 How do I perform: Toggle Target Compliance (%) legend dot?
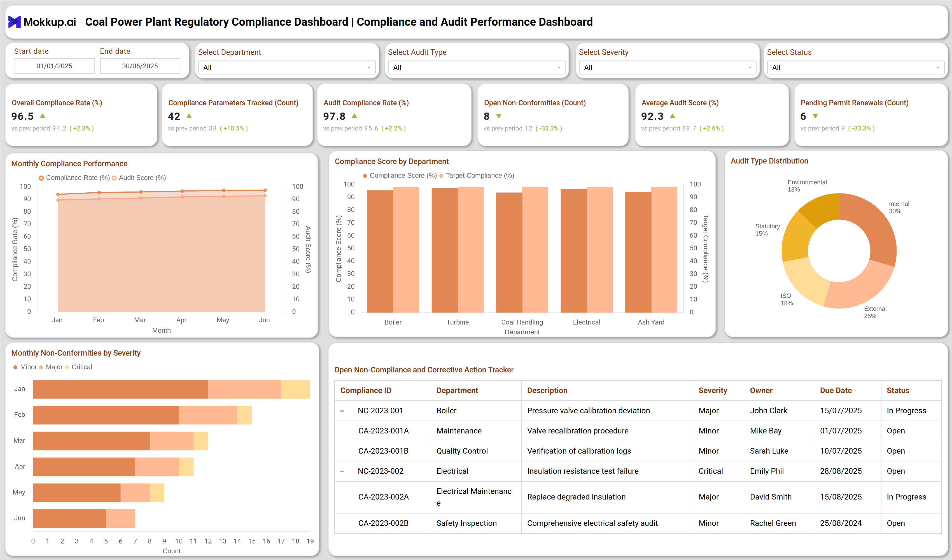click(x=441, y=176)
